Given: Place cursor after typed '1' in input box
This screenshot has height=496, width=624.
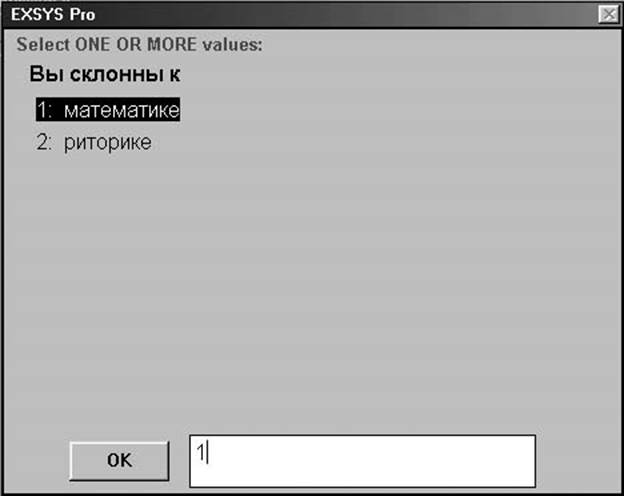Looking at the screenshot, I should click(207, 453).
